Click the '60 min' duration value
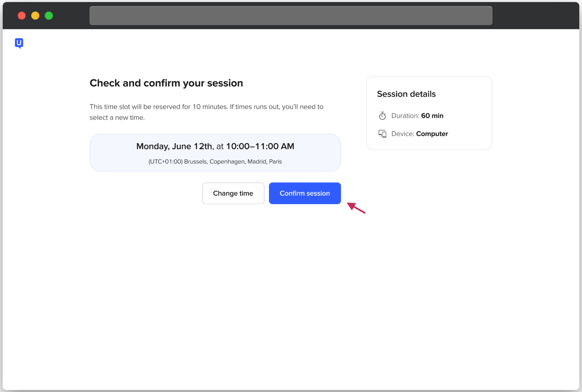The height and width of the screenshot is (392, 582). click(432, 116)
